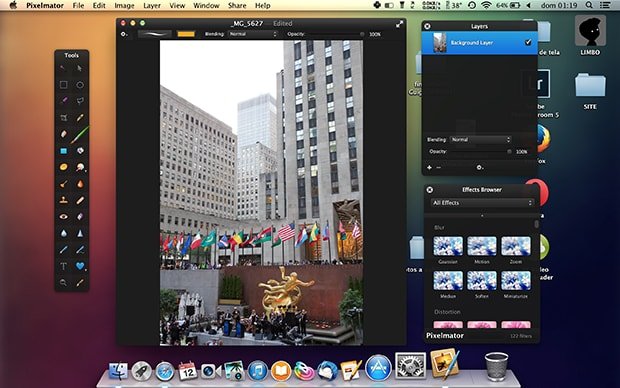The height and width of the screenshot is (388, 620).
Task: Select the triangle Sharpen tool
Action: tap(80, 233)
